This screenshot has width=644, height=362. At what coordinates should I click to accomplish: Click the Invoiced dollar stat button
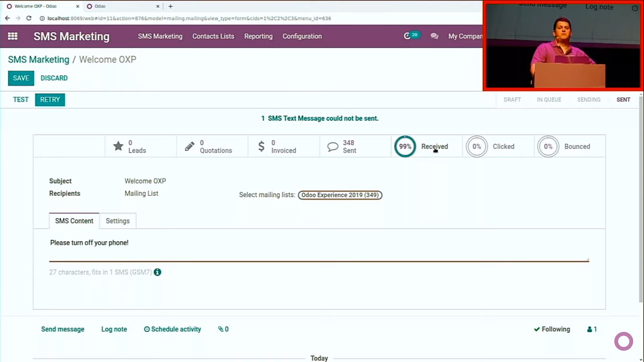284,147
